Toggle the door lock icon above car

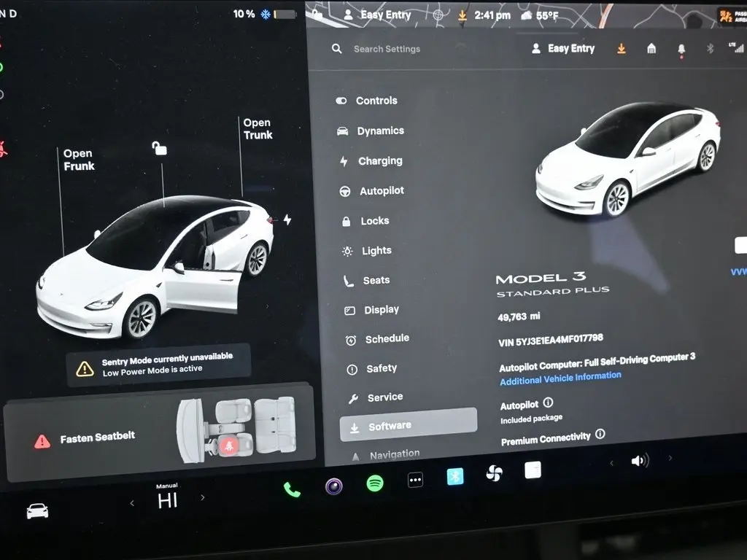[159, 149]
